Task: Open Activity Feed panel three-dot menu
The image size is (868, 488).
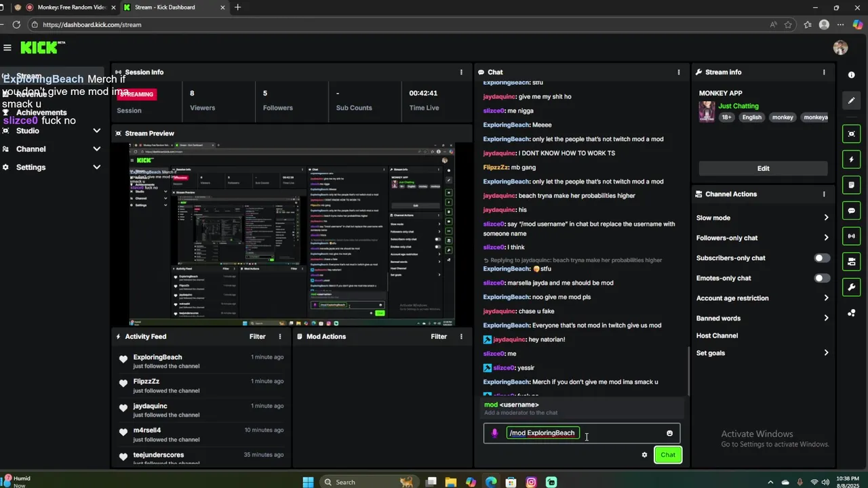Action: (x=280, y=336)
